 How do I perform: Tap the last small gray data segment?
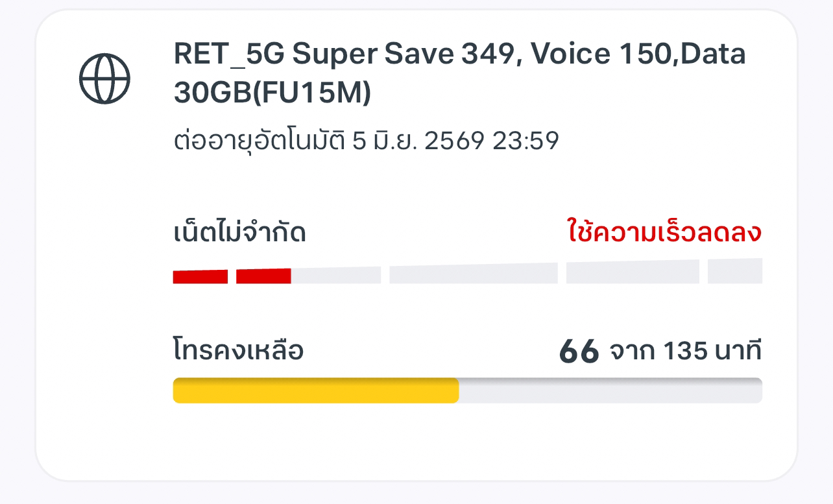pyautogui.click(x=735, y=271)
